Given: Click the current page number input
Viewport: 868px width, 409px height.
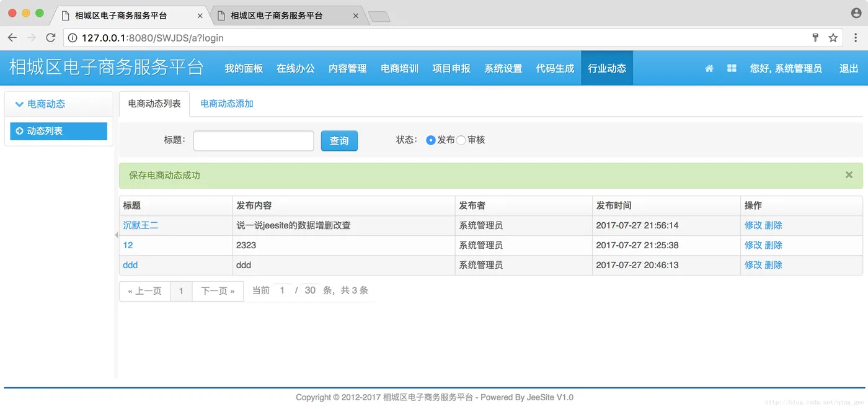Looking at the screenshot, I should click(282, 290).
